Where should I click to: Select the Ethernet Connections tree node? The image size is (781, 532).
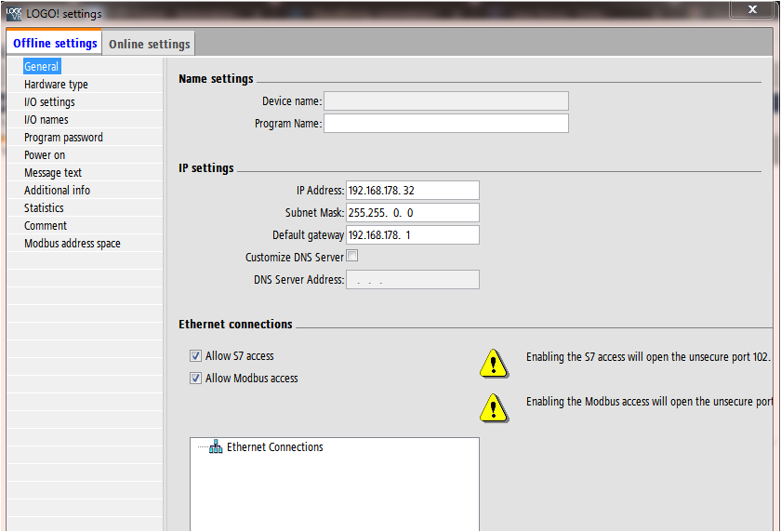274,446
